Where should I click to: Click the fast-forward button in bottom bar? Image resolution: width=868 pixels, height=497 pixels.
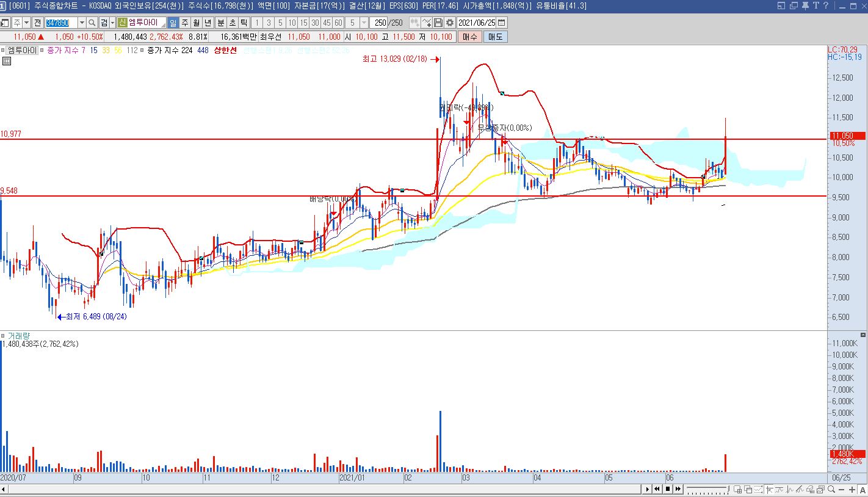click(x=678, y=489)
